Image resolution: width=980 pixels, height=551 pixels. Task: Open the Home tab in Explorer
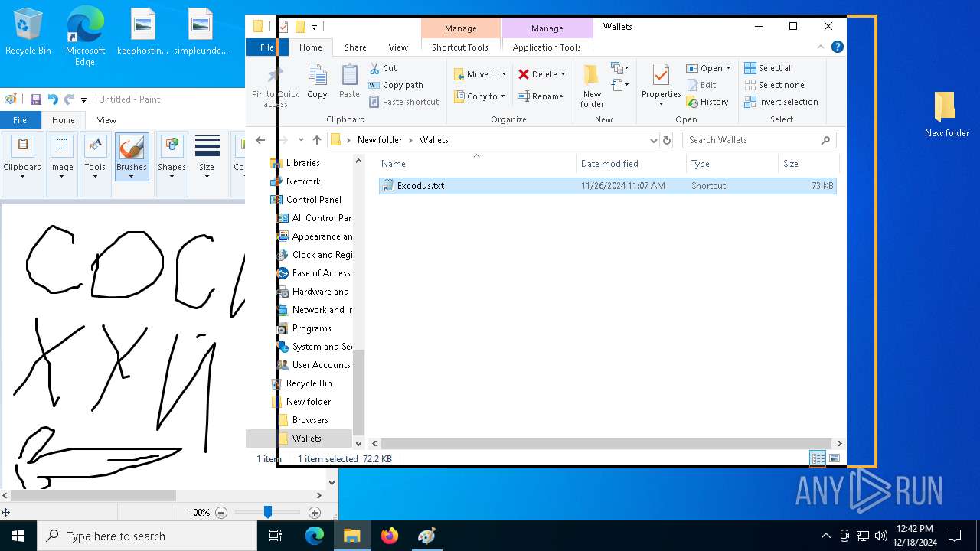tap(311, 47)
